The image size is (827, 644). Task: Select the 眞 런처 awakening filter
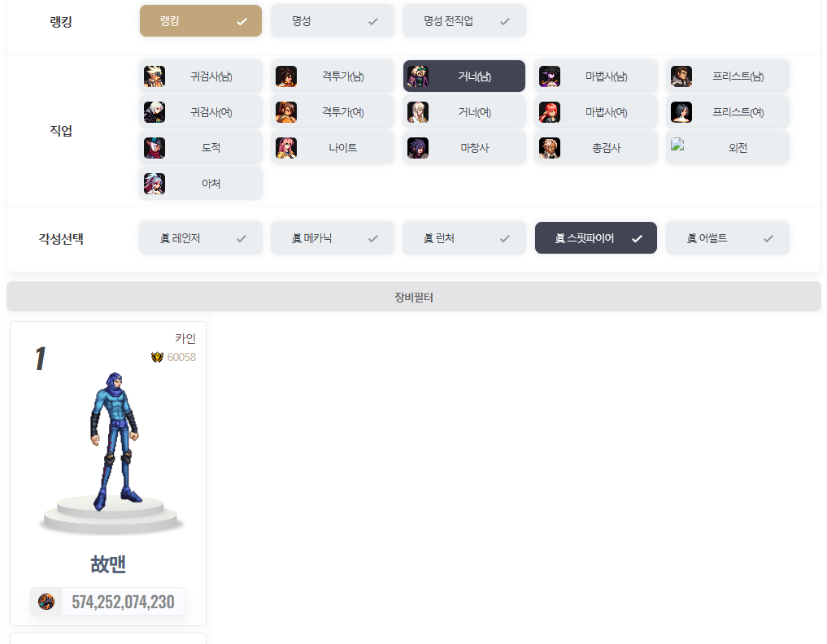[x=464, y=238]
